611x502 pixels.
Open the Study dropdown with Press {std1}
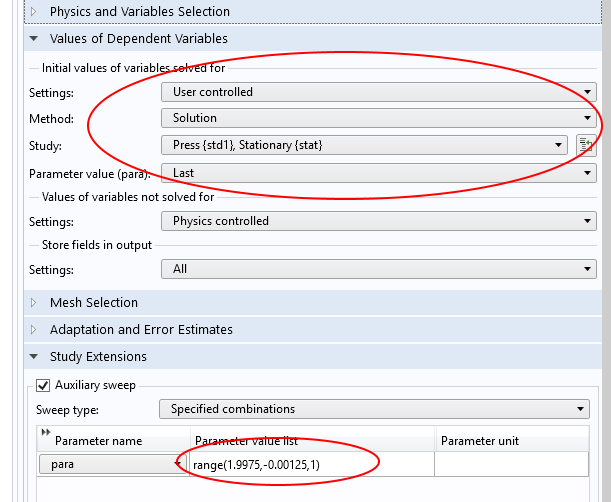(364, 146)
